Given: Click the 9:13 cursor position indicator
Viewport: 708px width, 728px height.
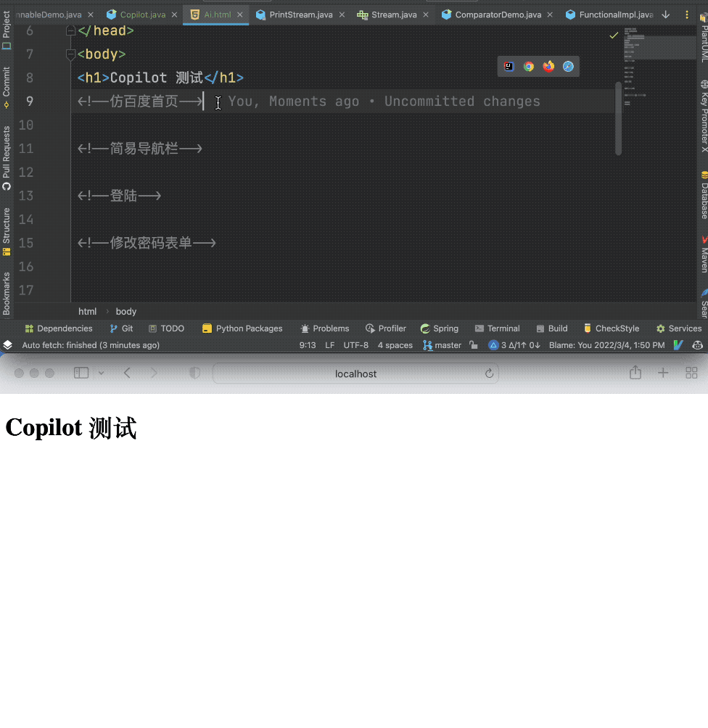Looking at the screenshot, I should 308,345.
